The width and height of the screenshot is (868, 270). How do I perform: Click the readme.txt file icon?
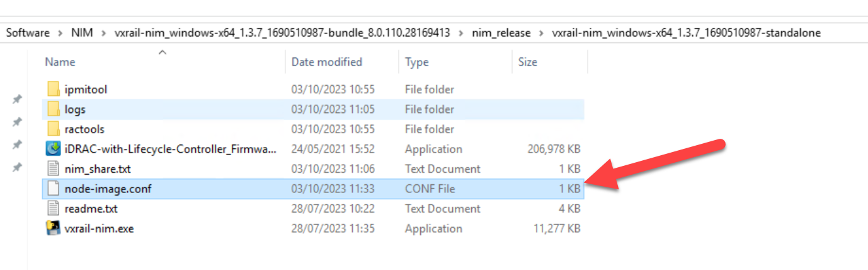(54, 209)
